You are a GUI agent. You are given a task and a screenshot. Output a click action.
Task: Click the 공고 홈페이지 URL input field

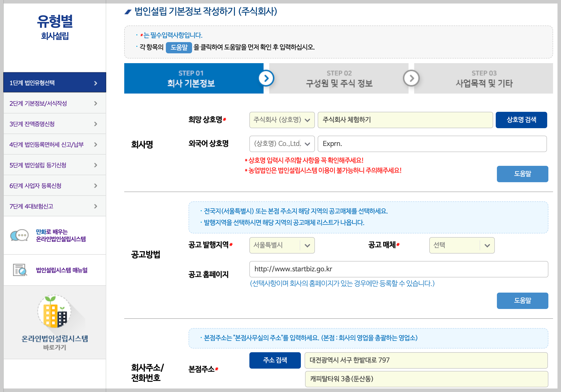[x=398, y=269]
